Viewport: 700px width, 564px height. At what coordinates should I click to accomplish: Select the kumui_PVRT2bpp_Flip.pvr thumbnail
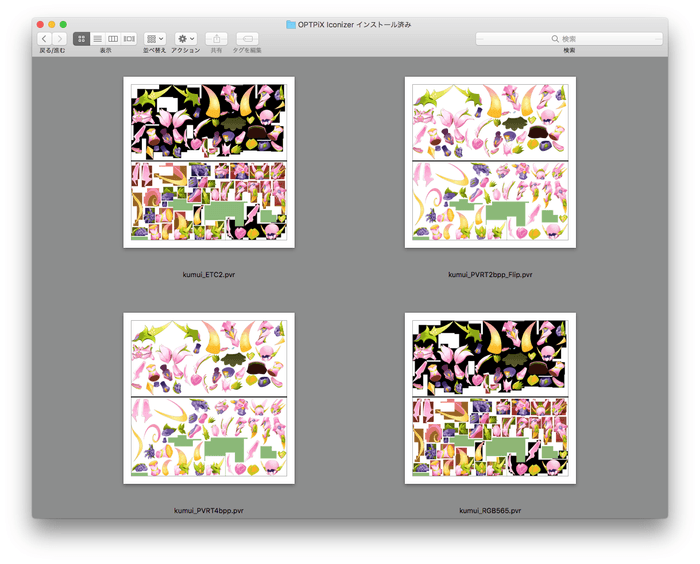pyautogui.click(x=490, y=162)
